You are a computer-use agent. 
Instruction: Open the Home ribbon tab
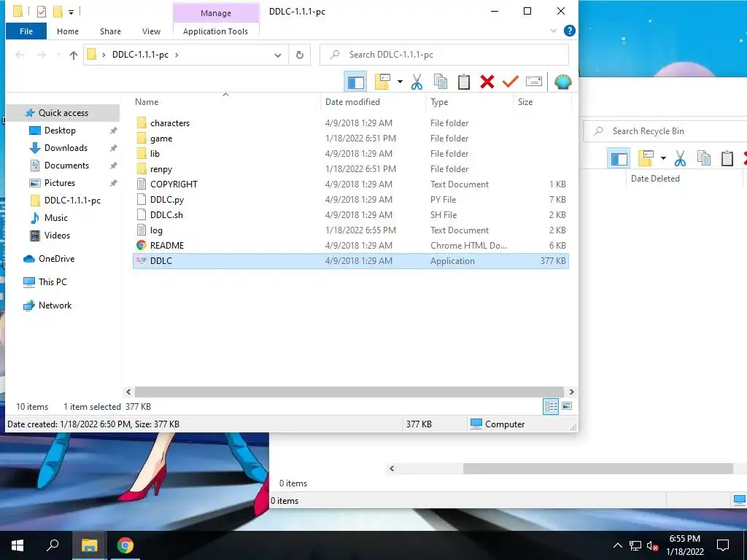68,31
